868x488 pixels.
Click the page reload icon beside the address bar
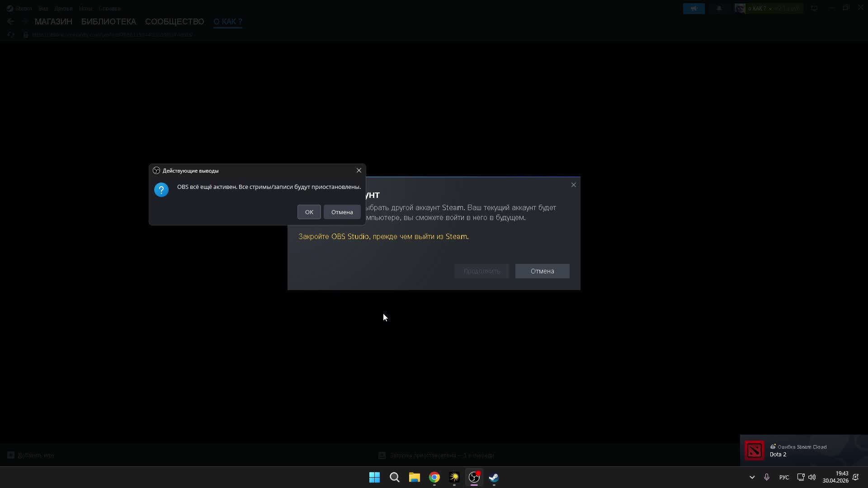point(10,34)
